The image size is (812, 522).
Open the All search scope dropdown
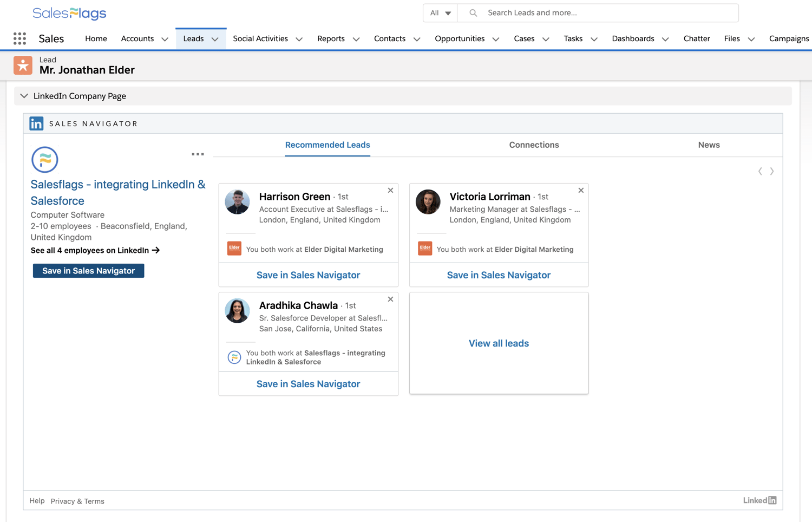[440, 12]
